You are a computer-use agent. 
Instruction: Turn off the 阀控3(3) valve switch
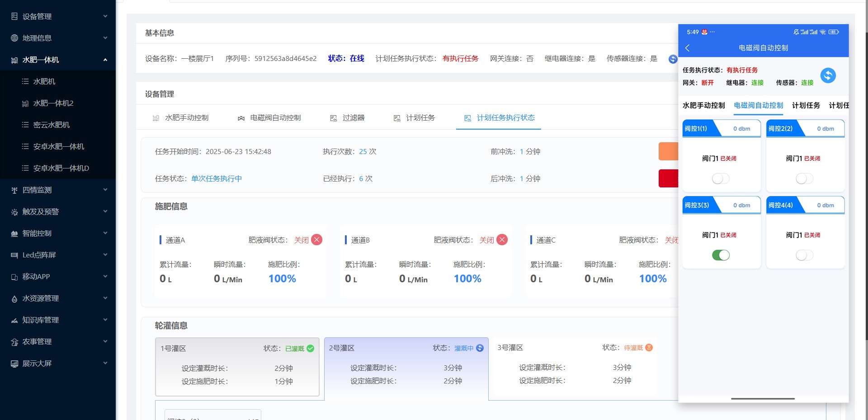coord(721,255)
